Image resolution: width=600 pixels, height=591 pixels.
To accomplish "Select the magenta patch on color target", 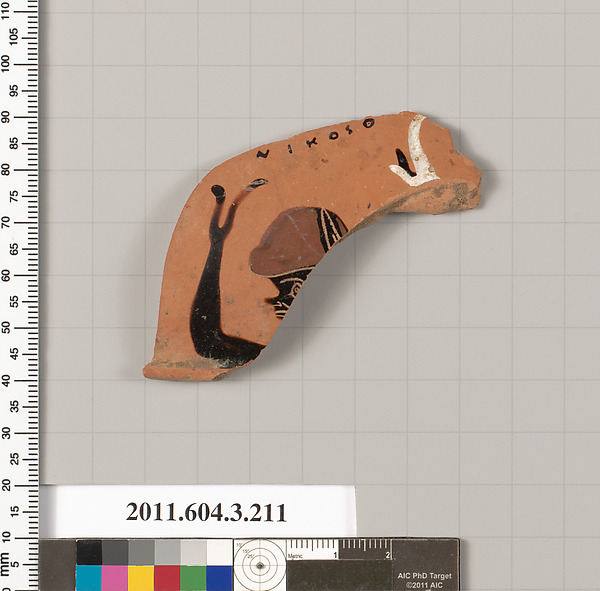I will click(x=115, y=578).
